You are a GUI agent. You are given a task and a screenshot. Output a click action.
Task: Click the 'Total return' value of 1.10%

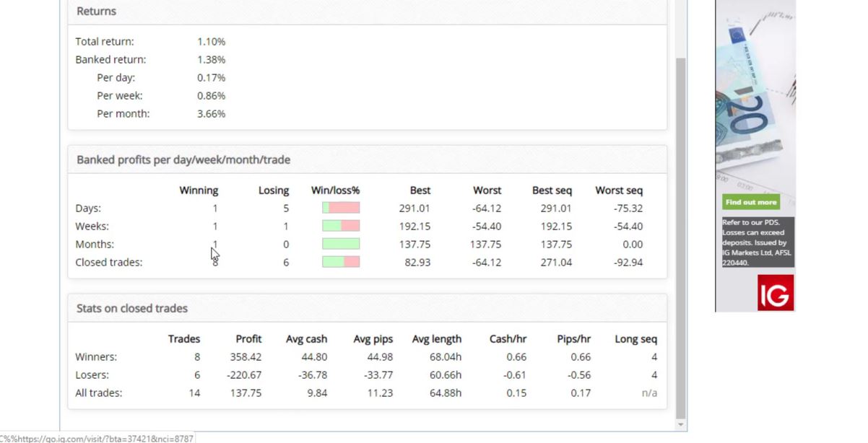[212, 41]
